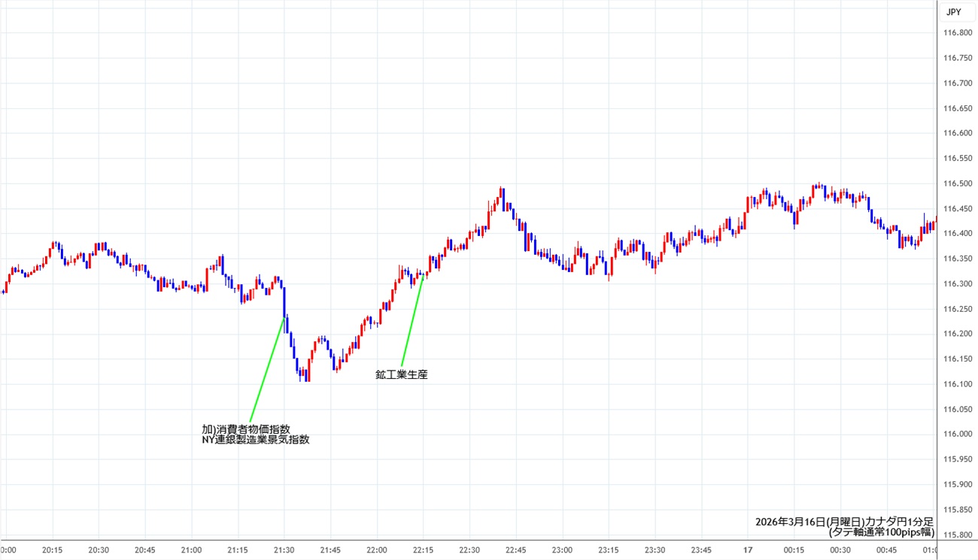Click the 116.800 price axis label

pyautogui.click(x=958, y=33)
